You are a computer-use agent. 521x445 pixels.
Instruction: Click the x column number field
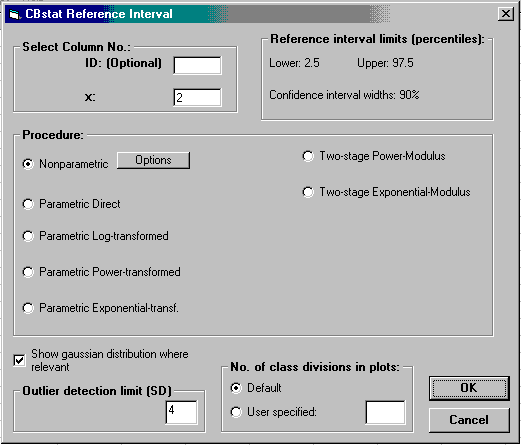(x=197, y=97)
